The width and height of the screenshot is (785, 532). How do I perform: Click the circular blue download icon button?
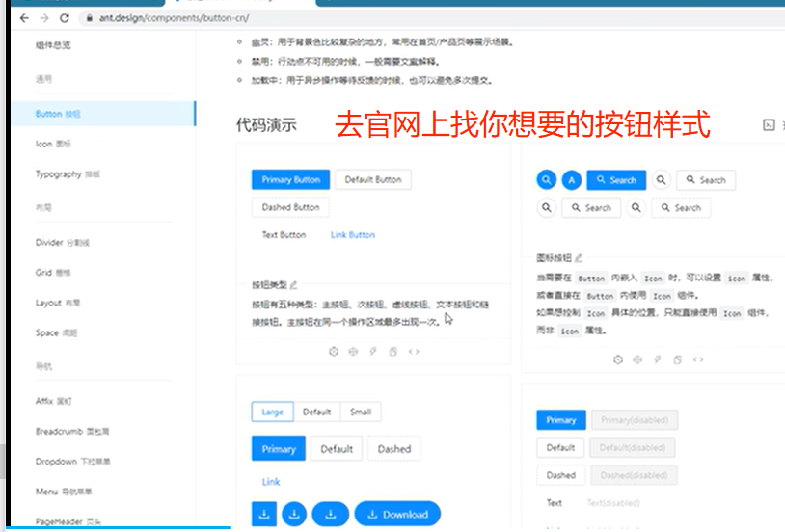point(294,514)
